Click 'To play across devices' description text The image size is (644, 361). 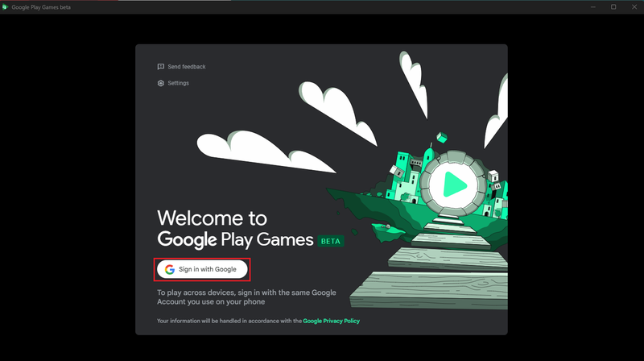pos(246,297)
